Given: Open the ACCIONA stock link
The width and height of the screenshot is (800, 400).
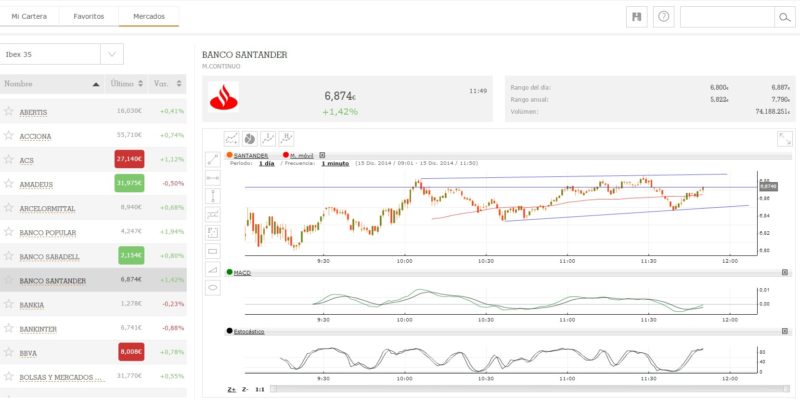Looking at the screenshot, I should pos(35,136).
